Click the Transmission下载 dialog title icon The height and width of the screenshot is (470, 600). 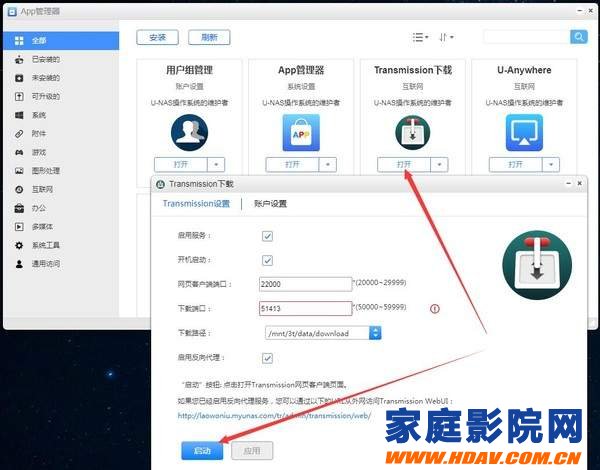click(160, 184)
